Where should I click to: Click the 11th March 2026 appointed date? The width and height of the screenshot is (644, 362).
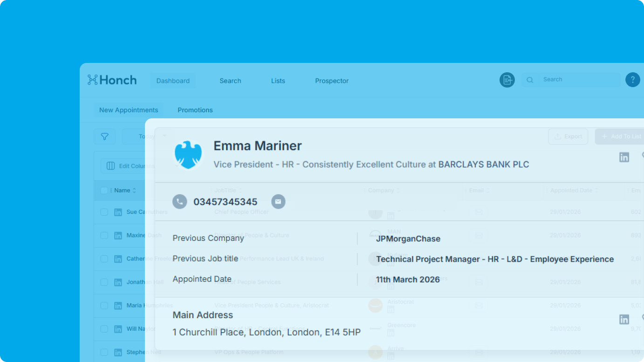[x=408, y=280]
